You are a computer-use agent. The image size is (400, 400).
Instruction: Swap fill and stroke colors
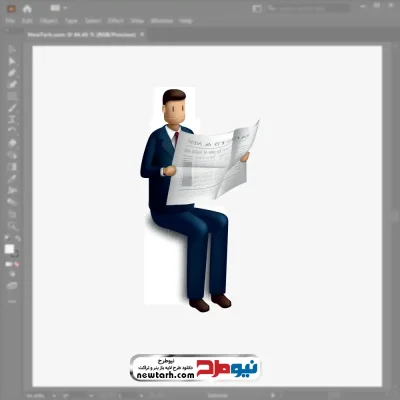click(18, 238)
